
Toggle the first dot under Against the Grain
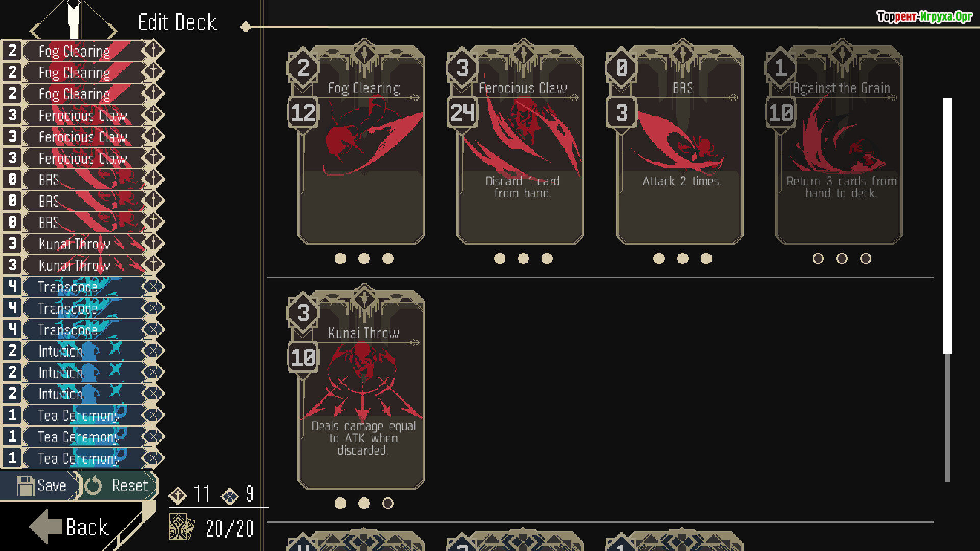pyautogui.click(x=818, y=259)
